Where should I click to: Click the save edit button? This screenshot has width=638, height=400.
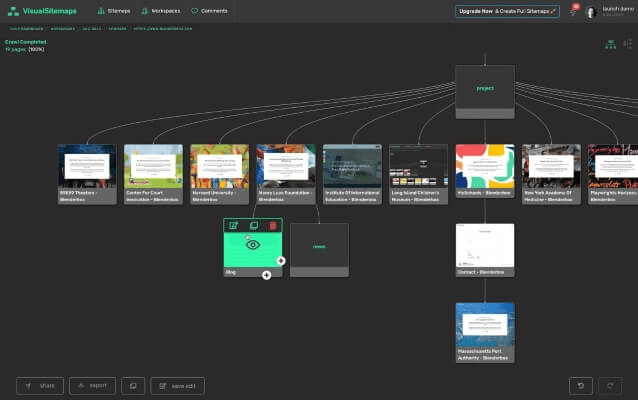click(177, 386)
